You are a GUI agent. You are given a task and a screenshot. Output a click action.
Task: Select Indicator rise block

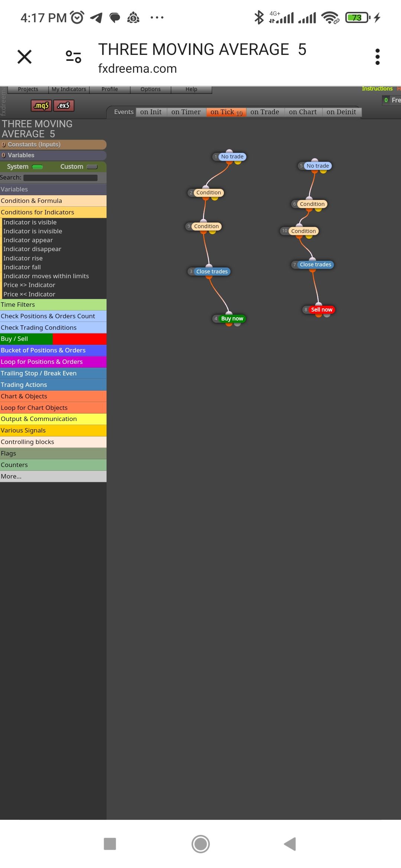[23, 258]
